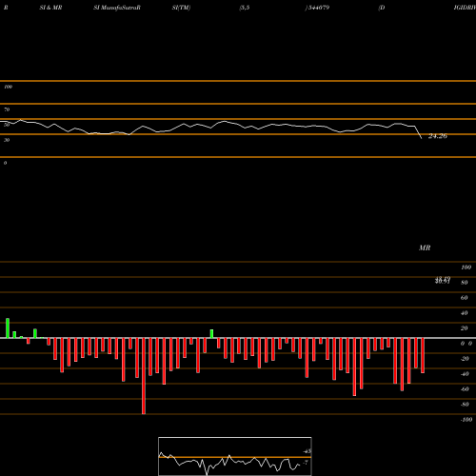Click the 50 level label on RSI axis
Image resolution: width=476 pixels, height=476 pixels.
pyautogui.click(x=7, y=125)
